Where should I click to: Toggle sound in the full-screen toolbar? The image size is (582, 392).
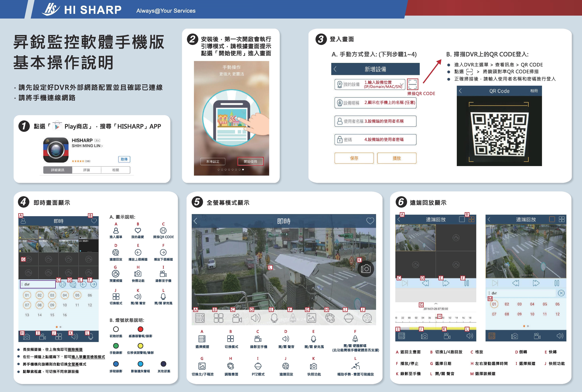(x=256, y=318)
